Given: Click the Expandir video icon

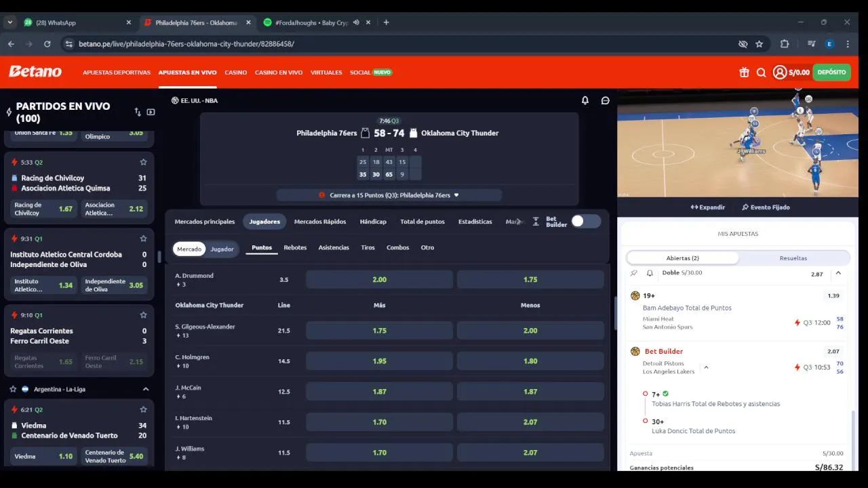Looking at the screenshot, I should tap(694, 207).
